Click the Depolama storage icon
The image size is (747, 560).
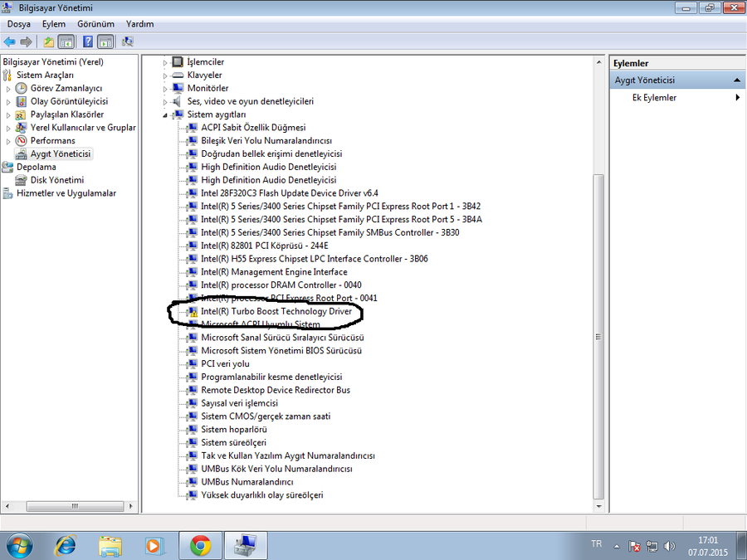7,167
